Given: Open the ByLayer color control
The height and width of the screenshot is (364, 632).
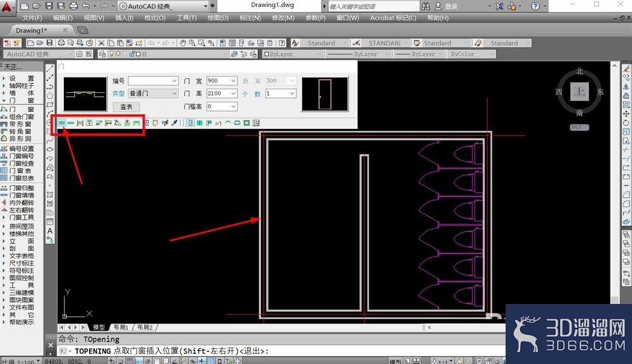Looking at the screenshot, I should tap(292, 54).
